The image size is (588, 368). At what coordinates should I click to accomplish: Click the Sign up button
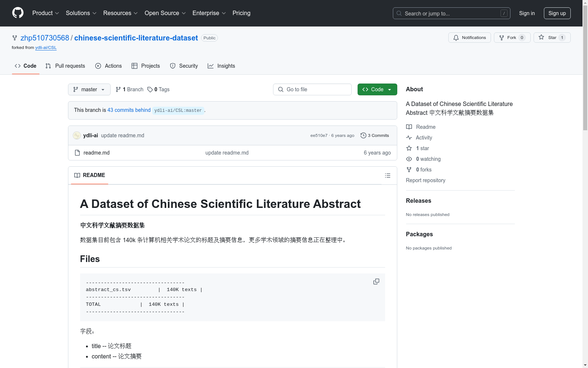click(x=557, y=13)
